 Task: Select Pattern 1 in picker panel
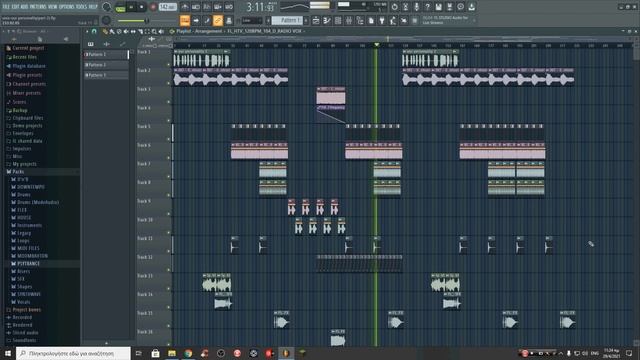pos(106,54)
